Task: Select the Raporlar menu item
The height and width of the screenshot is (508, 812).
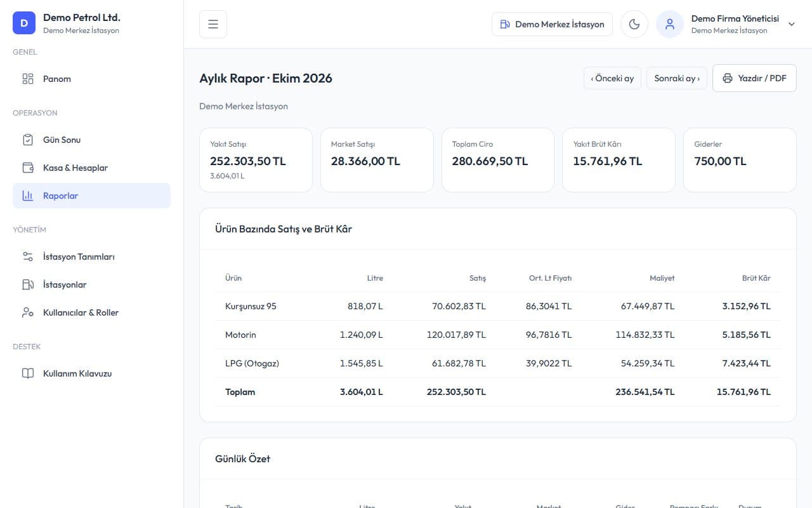Action: click(91, 196)
